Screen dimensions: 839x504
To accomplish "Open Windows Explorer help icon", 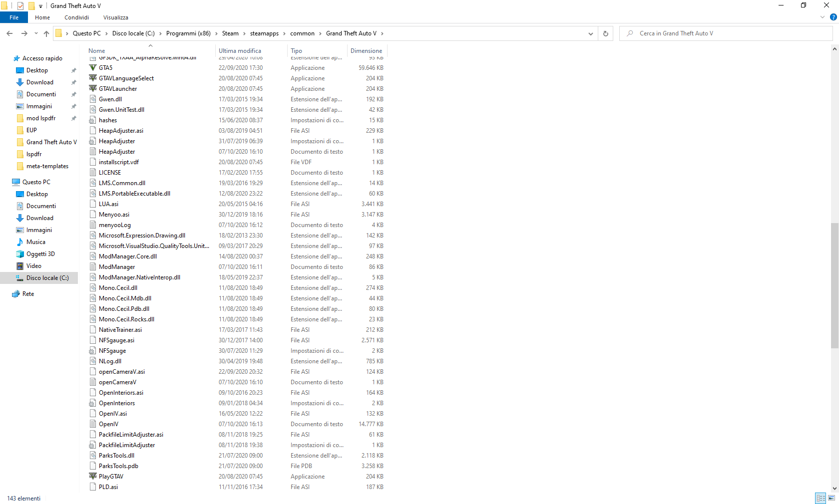I will click(x=833, y=17).
